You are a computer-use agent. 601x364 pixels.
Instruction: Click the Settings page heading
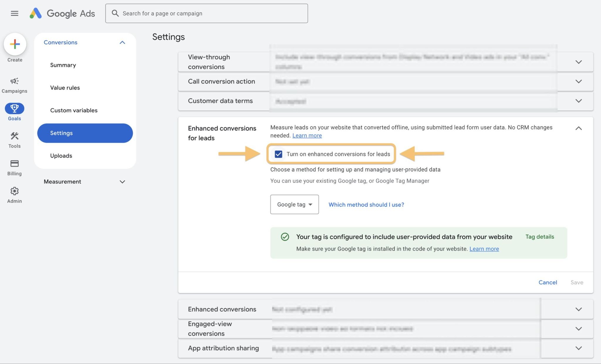[168, 37]
